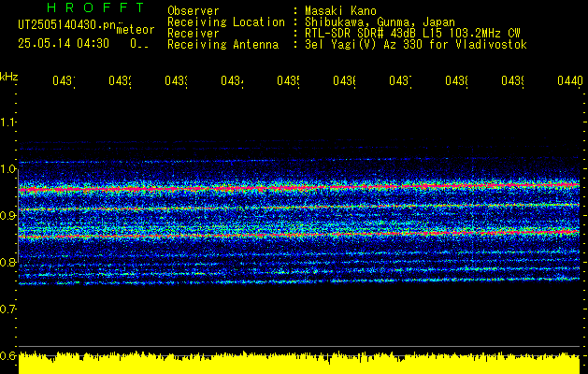Click the 0.8 kHz axis tick label
Screen dimensions: 588x374
(x=7, y=262)
